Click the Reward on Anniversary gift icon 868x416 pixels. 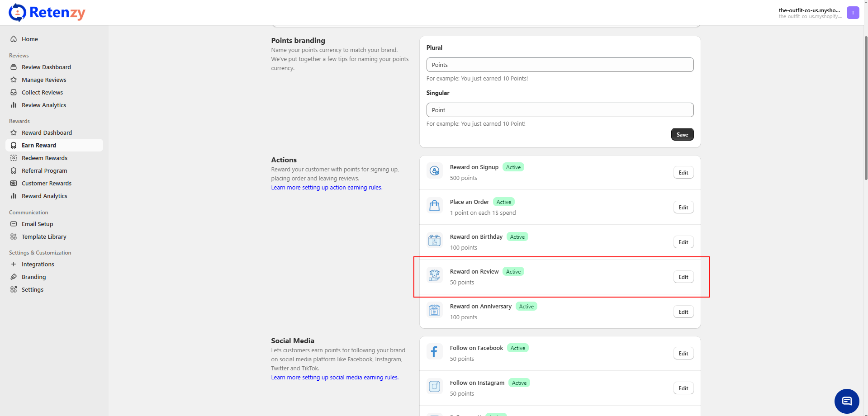coord(434,310)
